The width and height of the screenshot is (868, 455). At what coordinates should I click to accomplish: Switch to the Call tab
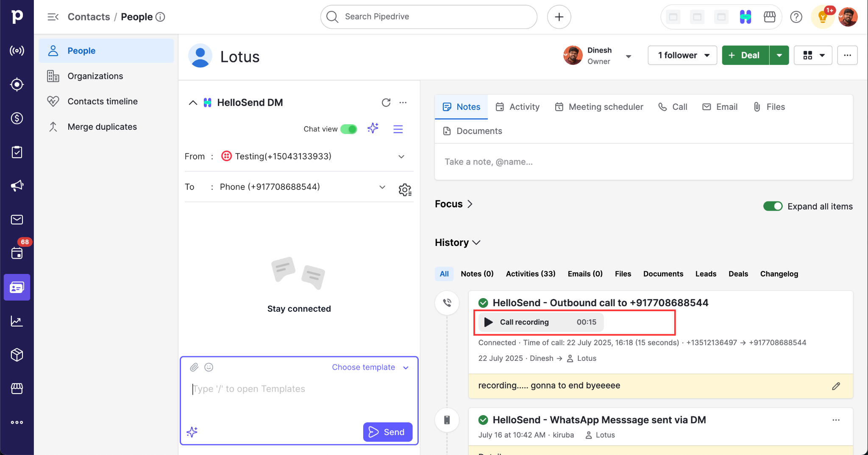click(673, 107)
